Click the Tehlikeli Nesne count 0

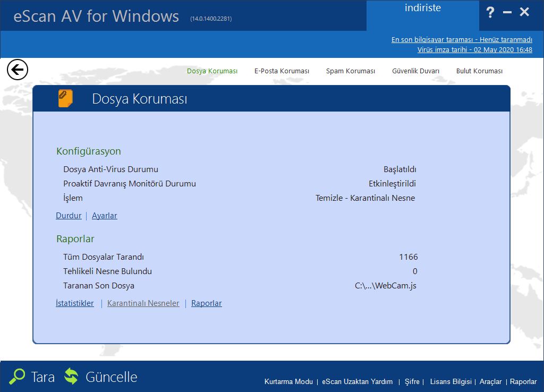click(415, 271)
